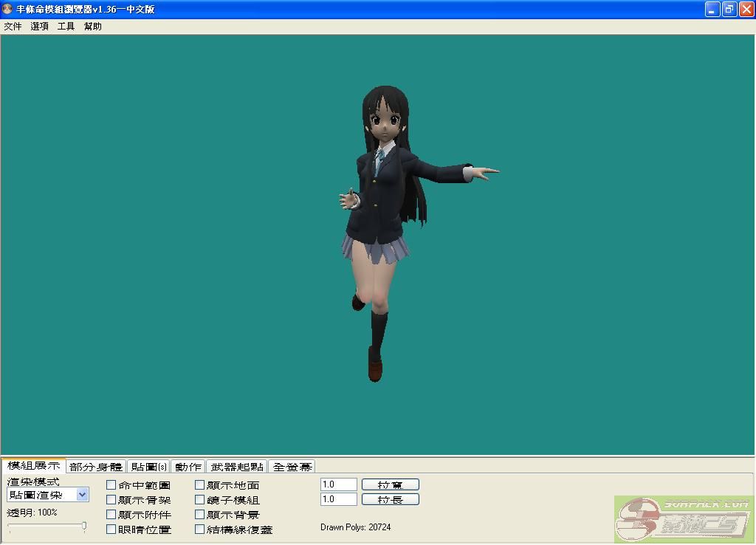Viewport: 756px width, 545px height.
Task: Check the 顯示地面 option
Action: (200, 485)
